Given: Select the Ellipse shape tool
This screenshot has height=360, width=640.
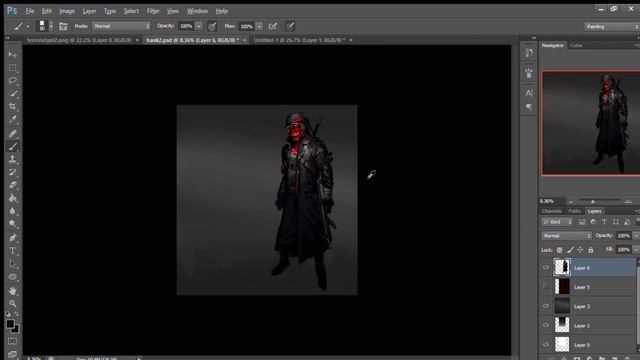Looking at the screenshot, I should tap(13, 277).
